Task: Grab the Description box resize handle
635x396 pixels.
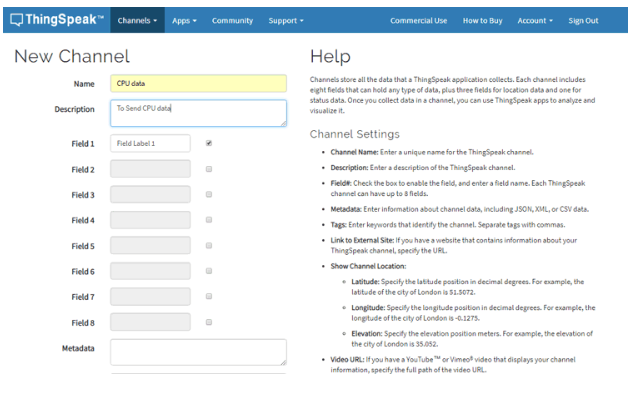Action: (283, 123)
